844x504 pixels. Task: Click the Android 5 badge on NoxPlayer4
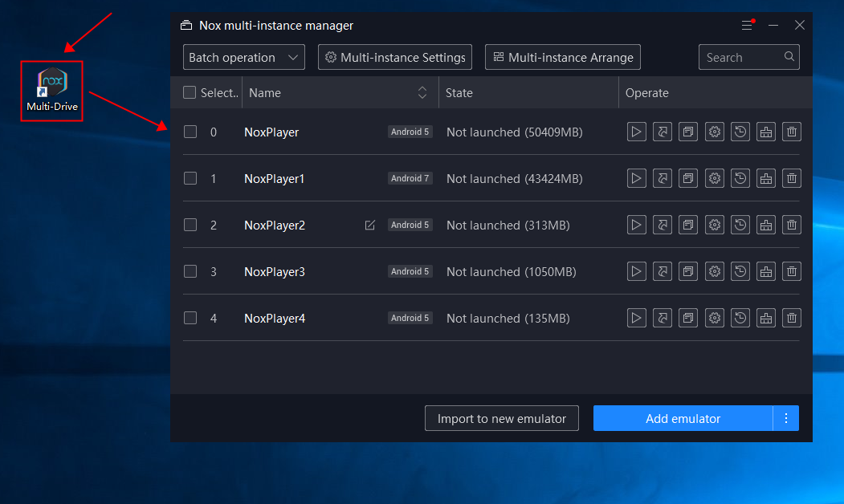pyautogui.click(x=410, y=318)
